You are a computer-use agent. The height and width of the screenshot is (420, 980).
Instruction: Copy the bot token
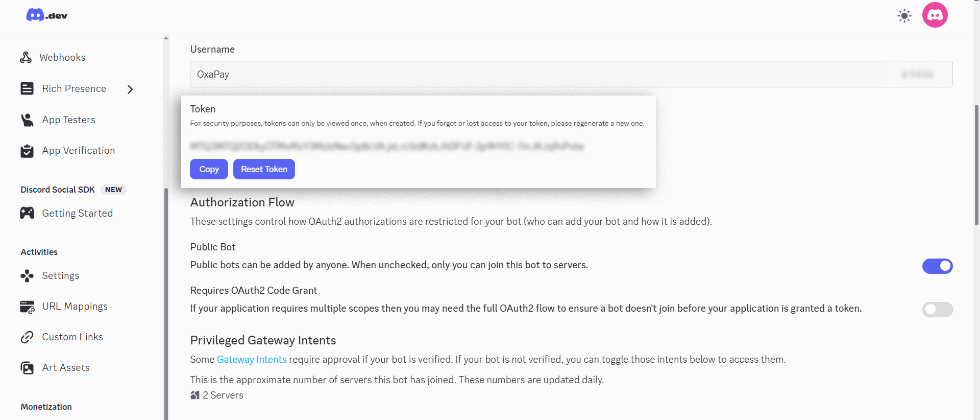209,169
